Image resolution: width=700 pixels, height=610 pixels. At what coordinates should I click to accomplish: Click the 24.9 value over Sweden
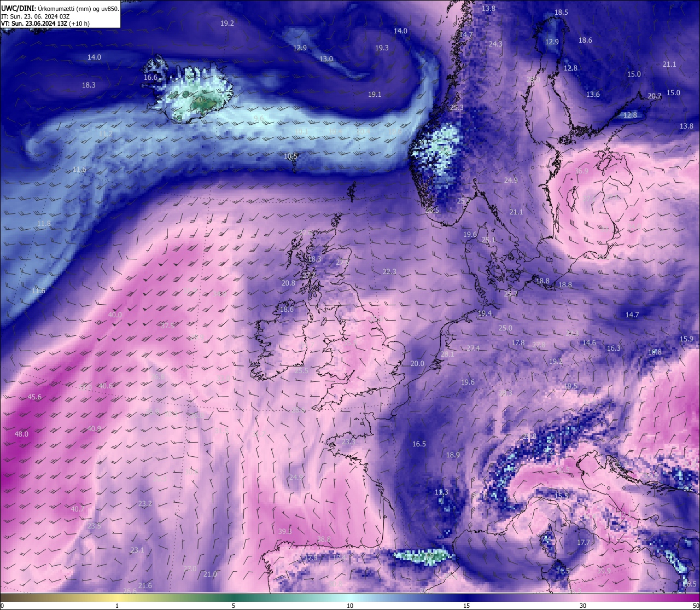pos(511,180)
